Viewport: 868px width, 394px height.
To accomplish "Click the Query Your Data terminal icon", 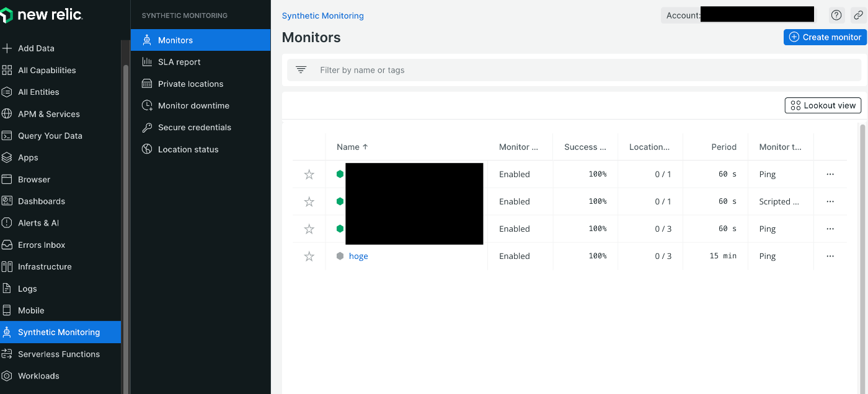I will click(x=7, y=136).
